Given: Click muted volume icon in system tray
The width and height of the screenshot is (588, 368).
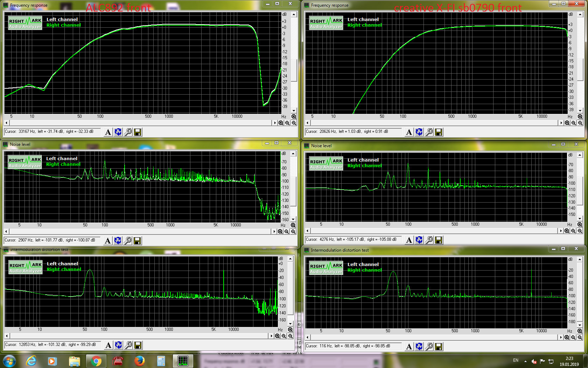Looking at the screenshot, I should point(534,361).
